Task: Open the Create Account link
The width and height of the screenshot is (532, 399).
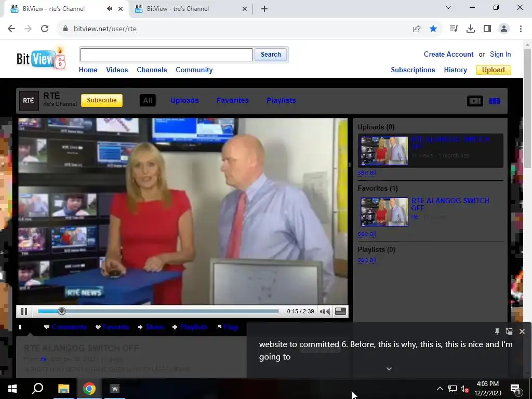Action: [x=448, y=54]
